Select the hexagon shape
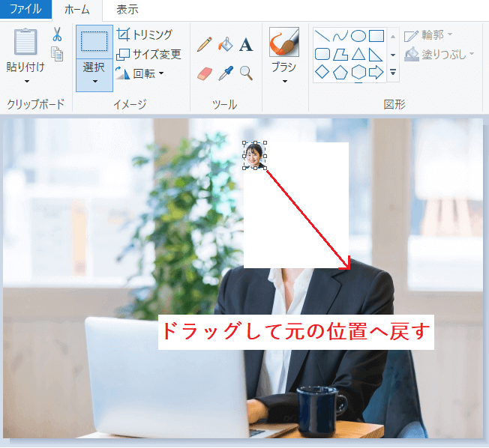Screen dimensions: 489x448 358,72
